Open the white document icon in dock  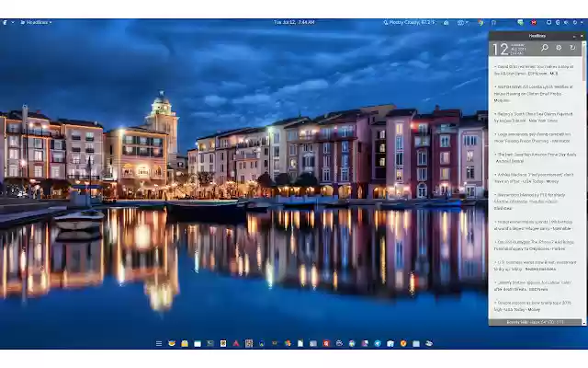coord(300,343)
